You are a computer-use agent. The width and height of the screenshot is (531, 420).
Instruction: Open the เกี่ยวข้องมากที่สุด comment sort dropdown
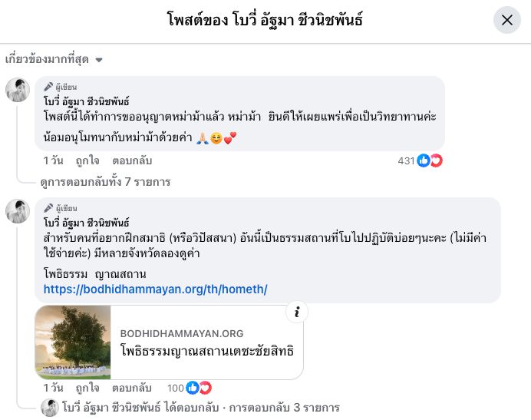[x=54, y=59]
